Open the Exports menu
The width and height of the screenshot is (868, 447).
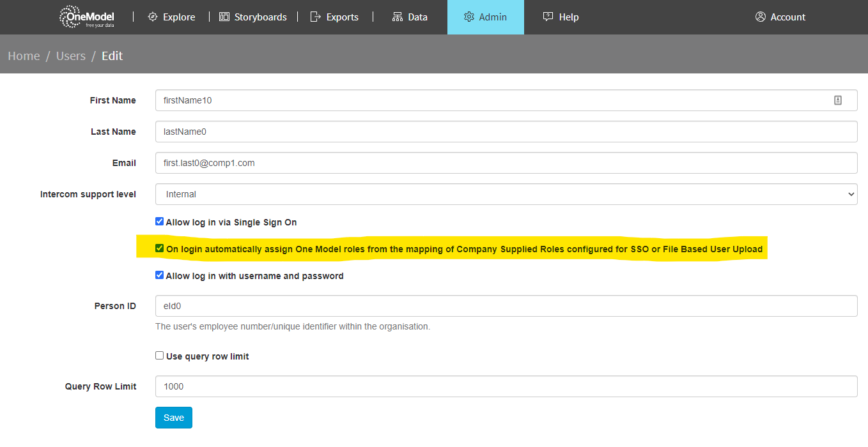[335, 17]
